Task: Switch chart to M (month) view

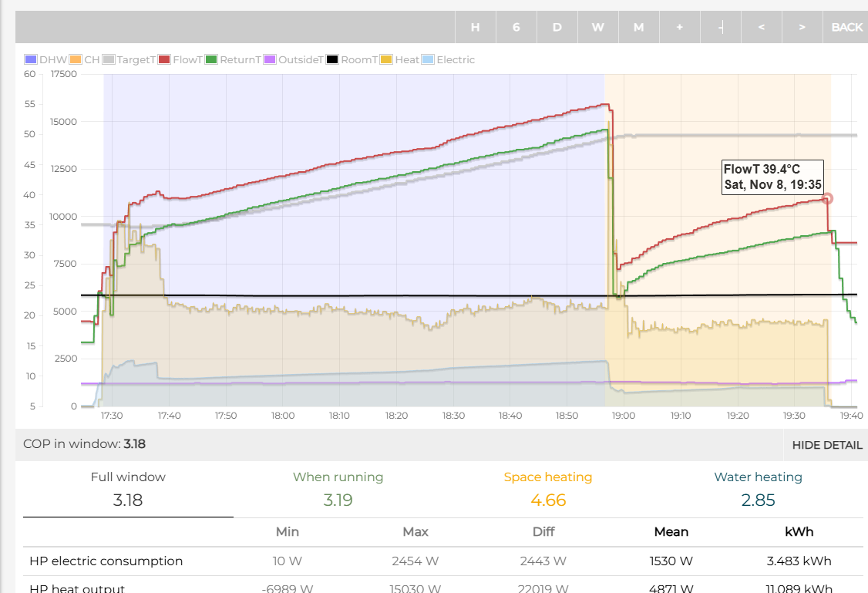Action: point(638,27)
